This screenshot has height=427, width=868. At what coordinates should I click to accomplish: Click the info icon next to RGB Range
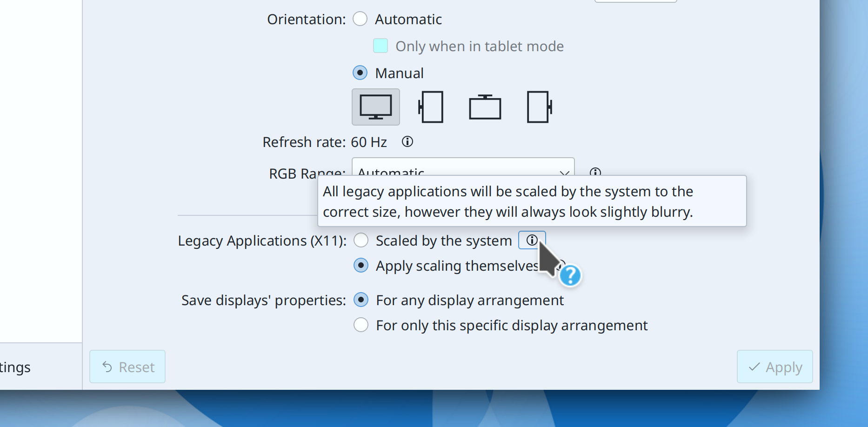[595, 172]
